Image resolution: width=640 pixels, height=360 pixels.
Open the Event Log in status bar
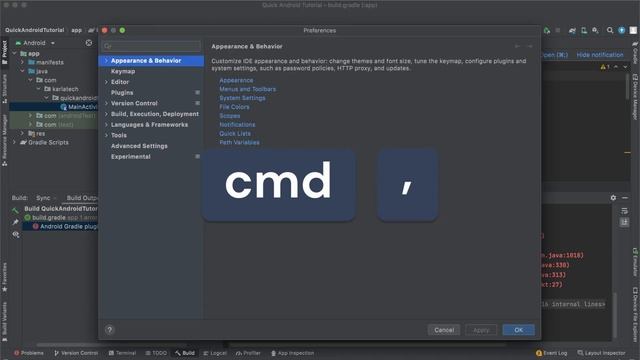click(x=551, y=353)
